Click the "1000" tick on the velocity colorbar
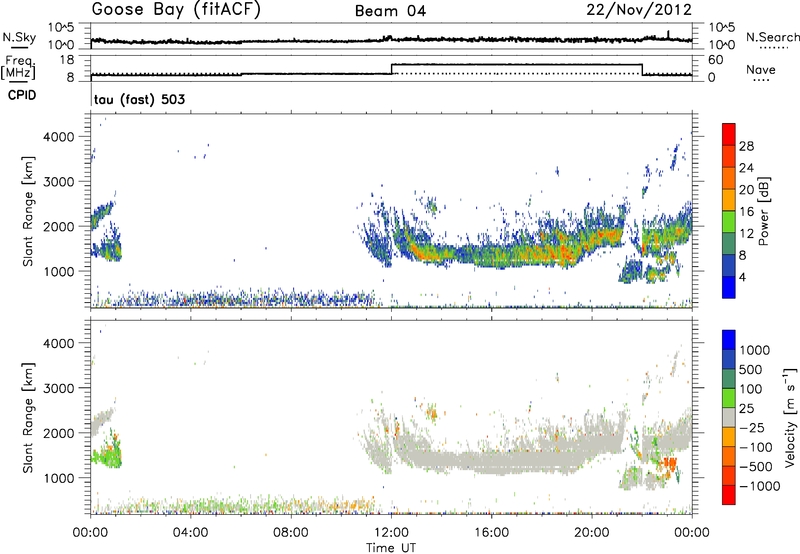The image size is (800, 554). click(755, 350)
